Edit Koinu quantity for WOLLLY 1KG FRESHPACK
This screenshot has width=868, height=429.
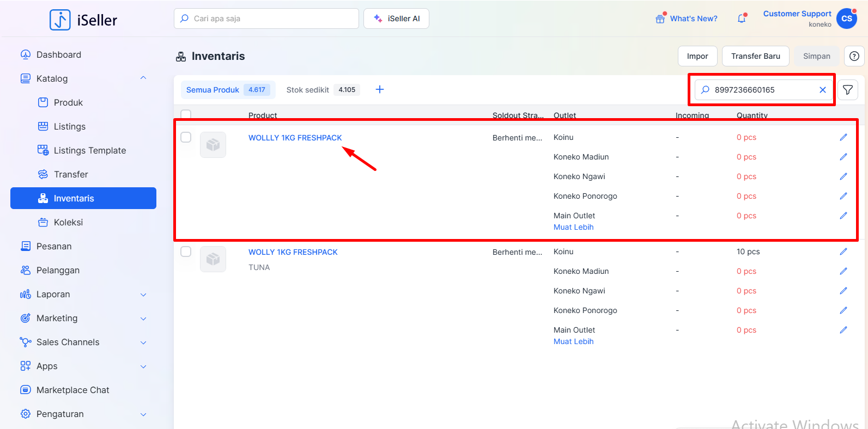[843, 137]
